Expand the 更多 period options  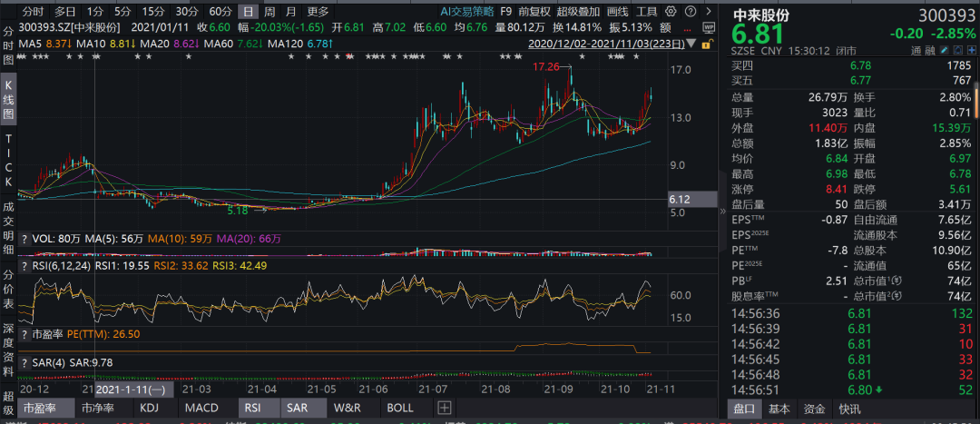318,12
